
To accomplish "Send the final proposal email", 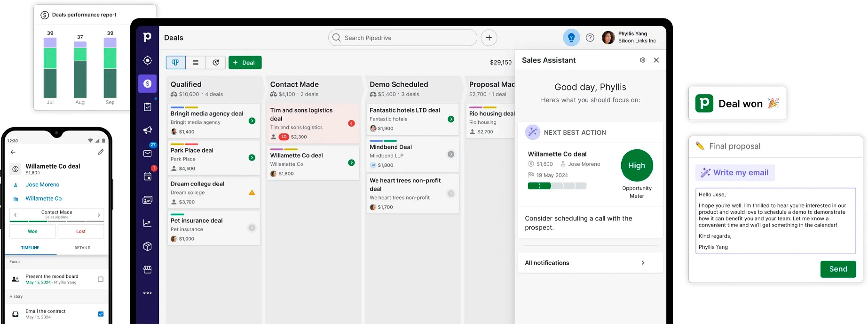I will click(838, 269).
